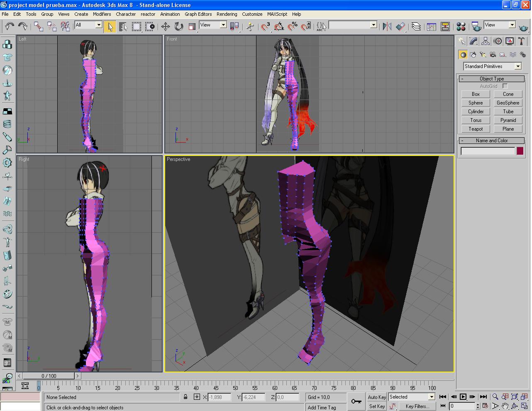Toggle Key Mode next to frame field
The image size is (532, 411).
tap(443, 406)
